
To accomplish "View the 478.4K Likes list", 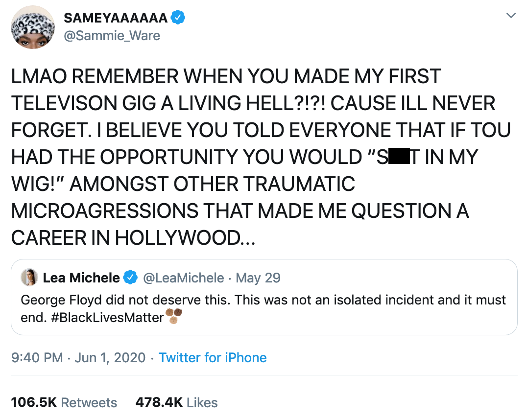I will pyautogui.click(x=176, y=402).
